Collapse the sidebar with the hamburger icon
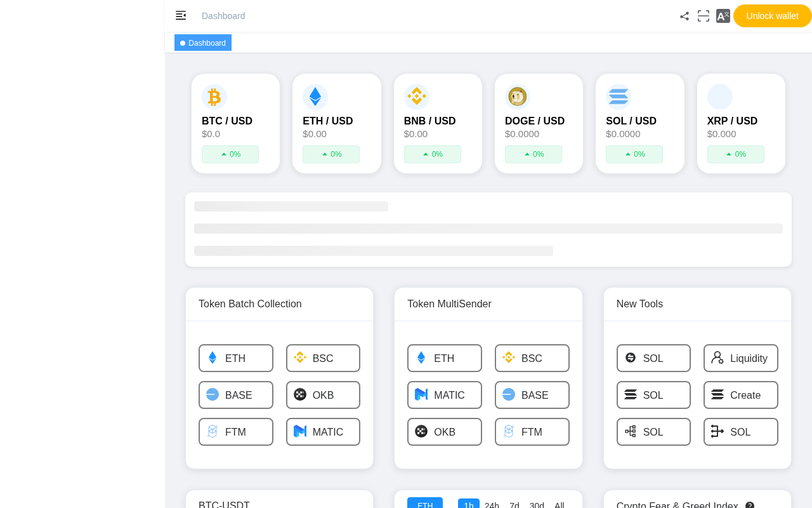 tap(181, 15)
